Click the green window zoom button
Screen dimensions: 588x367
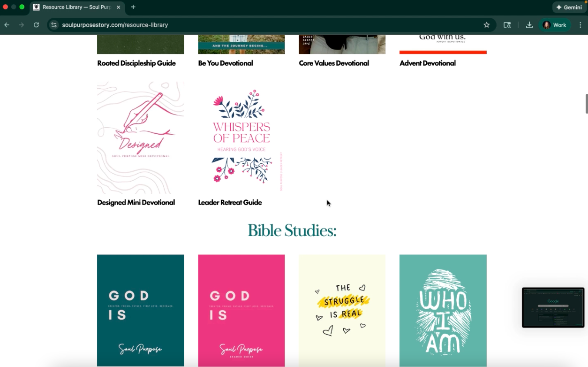pyautogui.click(x=22, y=7)
